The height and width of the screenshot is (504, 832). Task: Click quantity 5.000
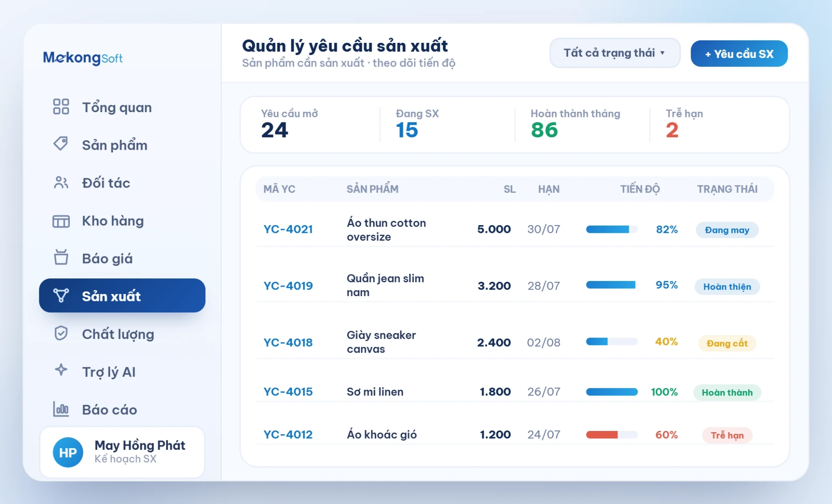click(x=494, y=229)
